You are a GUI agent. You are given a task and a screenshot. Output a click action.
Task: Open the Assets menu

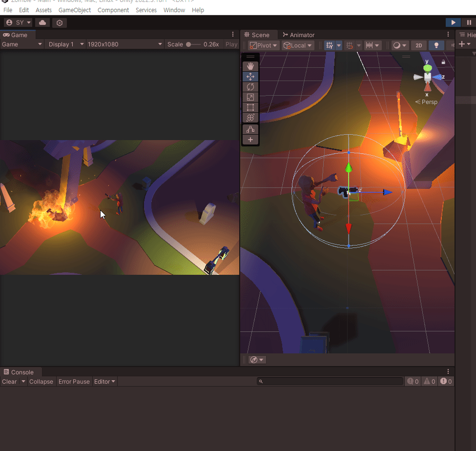coord(44,10)
